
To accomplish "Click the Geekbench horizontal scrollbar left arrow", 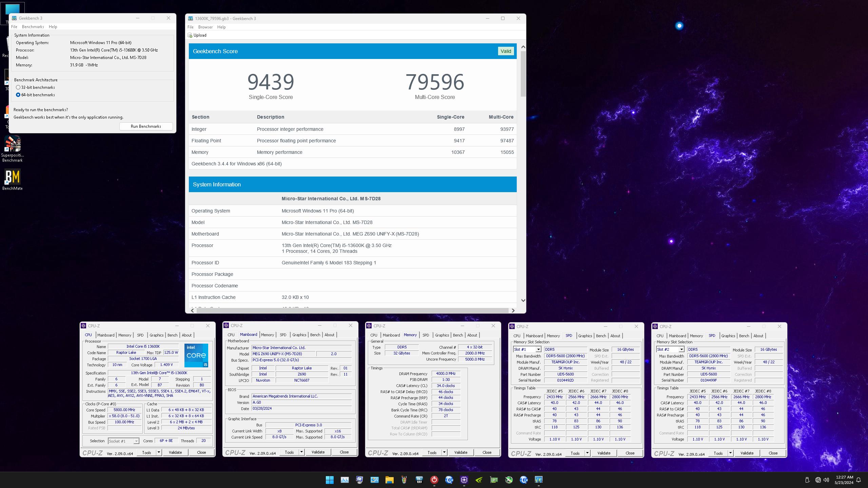I will [193, 310].
